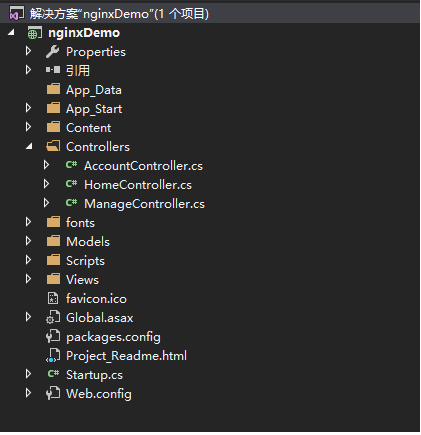Click the Project_Readme.html file icon
The image size is (421, 435).
(53, 356)
